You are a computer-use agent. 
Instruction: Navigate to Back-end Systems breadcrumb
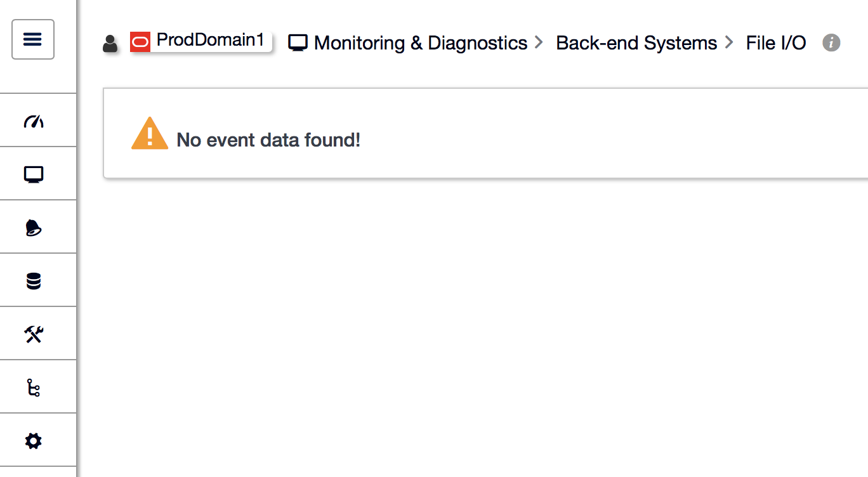coord(636,43)
